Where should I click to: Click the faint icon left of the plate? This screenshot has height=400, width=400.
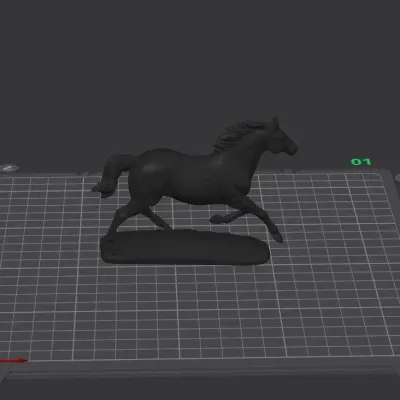tap(9, 168)
